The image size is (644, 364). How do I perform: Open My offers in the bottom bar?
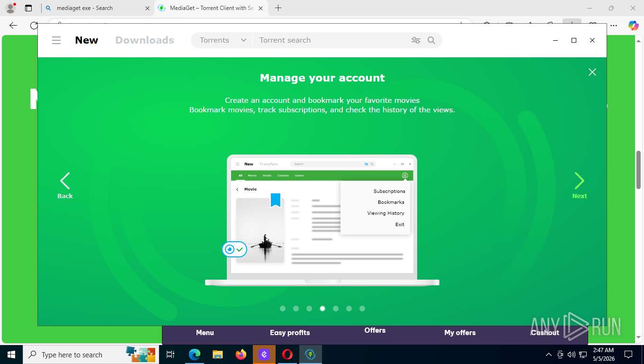460,333
